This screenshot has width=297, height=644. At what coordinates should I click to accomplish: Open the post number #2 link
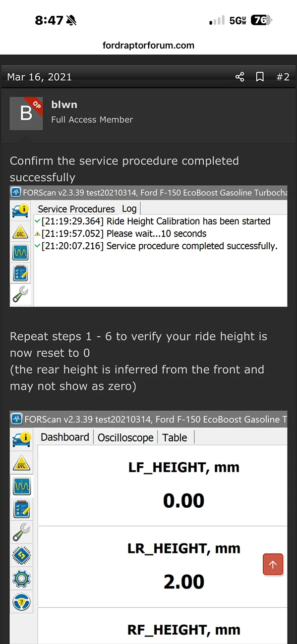tap(283, 77)
